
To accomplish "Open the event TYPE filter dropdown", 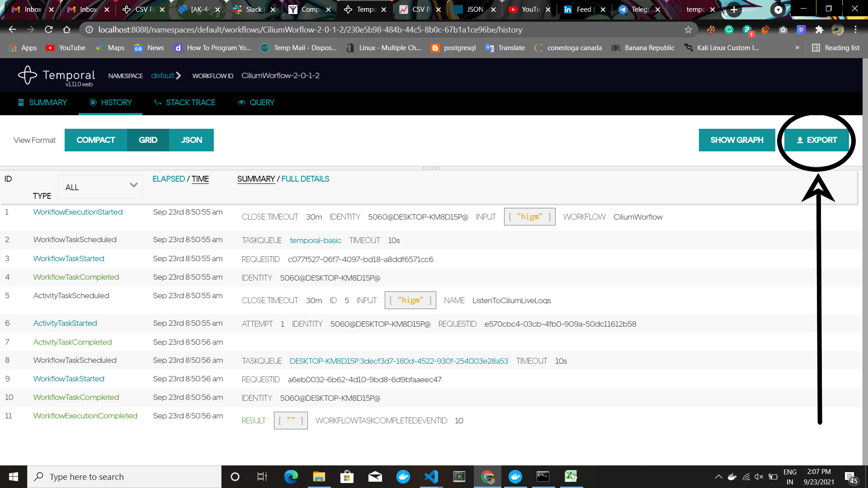I will [x=100, y=187].
